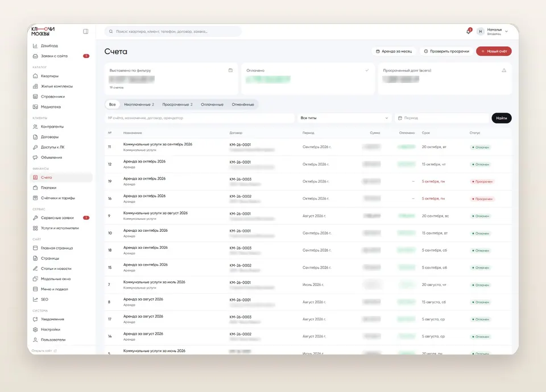Screen dimensions: 546x392
Task: Click the Жилые комплексы building icon
Action: (x=35, y=86)
